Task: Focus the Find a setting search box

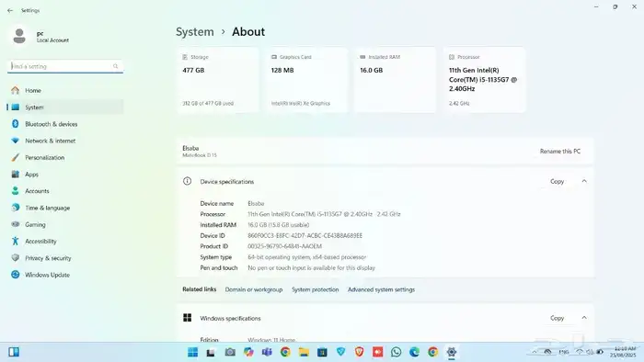Action: pyautogui.click(x=65, y=66)
